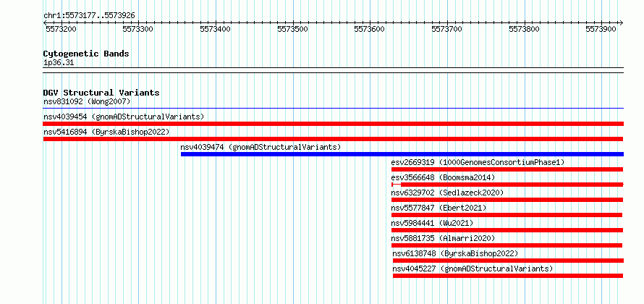Click the 5573400 ruler tick label

(215, 29)
